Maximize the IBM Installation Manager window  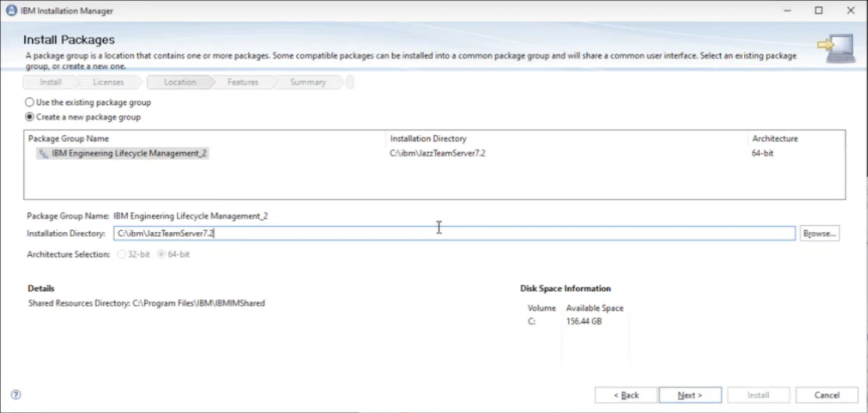point(819,11)
